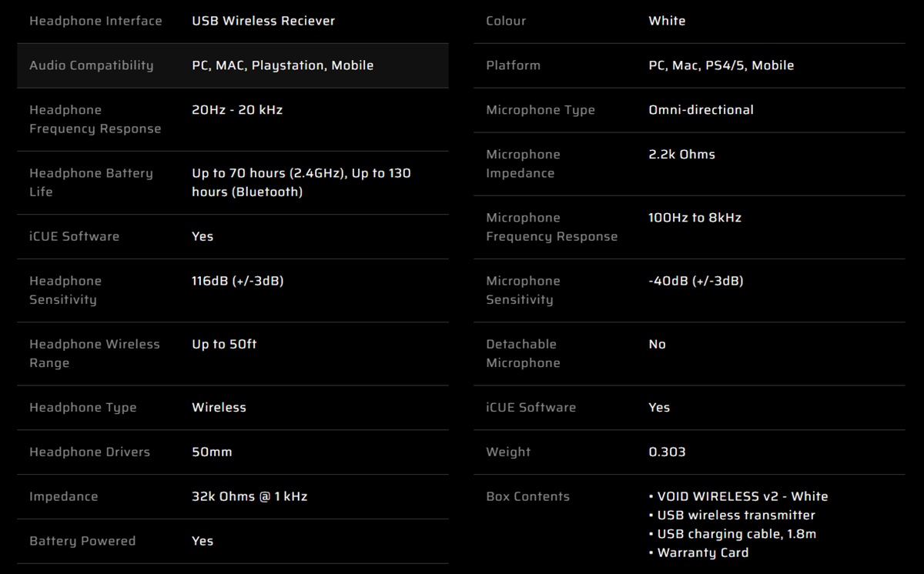Select the Headphone Drivers label
Viewport: 924px width, 574px height.
(x=89, y=452)
